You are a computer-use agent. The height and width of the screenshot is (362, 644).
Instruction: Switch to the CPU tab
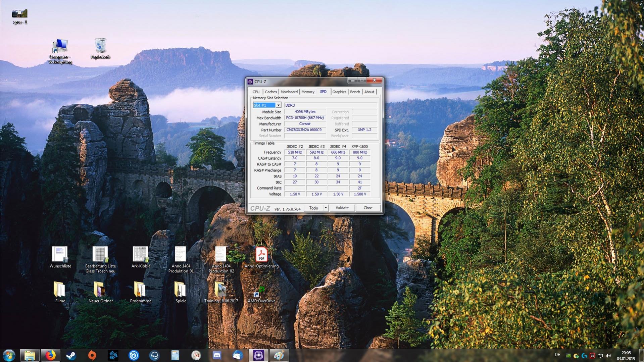click(256, 92)
